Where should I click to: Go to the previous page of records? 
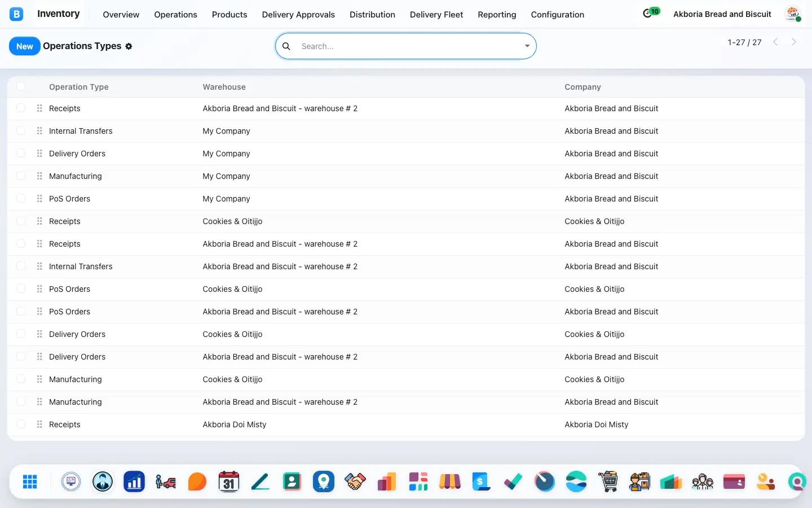776,42
